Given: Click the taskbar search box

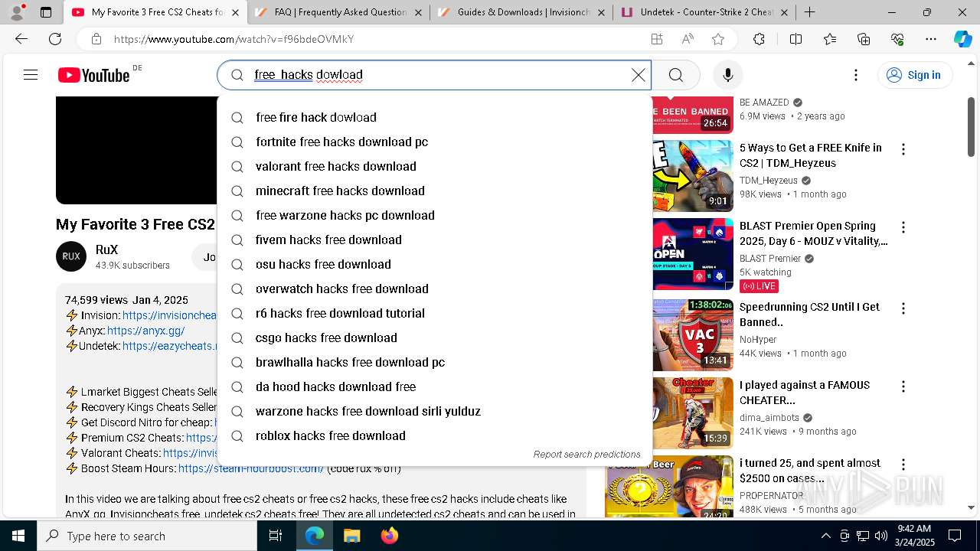Looking at the screenshot, I should click(x=147, y=536).
